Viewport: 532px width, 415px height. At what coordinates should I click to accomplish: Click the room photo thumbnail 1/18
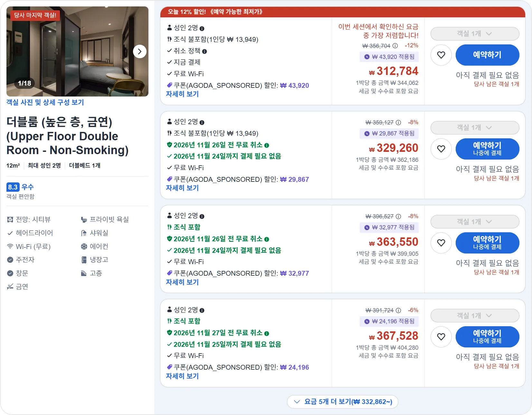(x=77, y=51)
